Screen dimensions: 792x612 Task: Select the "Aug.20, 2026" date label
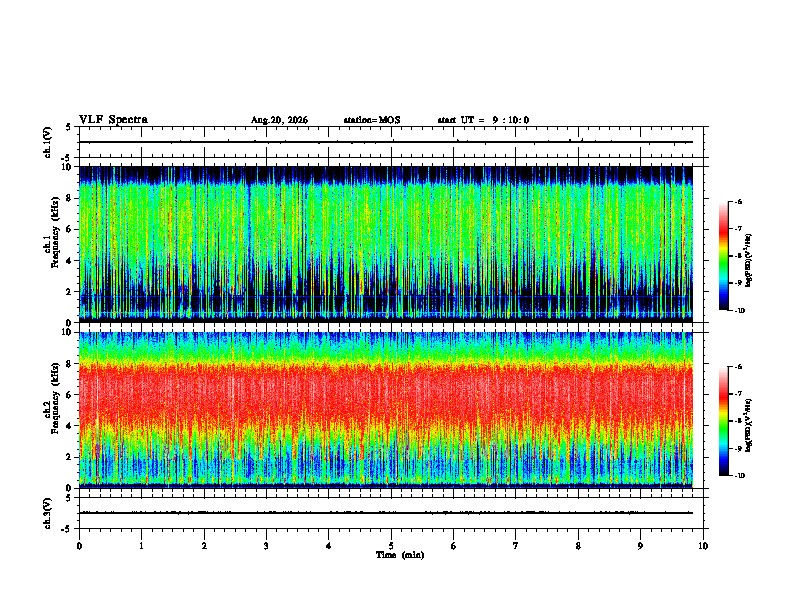click(279, 120)
